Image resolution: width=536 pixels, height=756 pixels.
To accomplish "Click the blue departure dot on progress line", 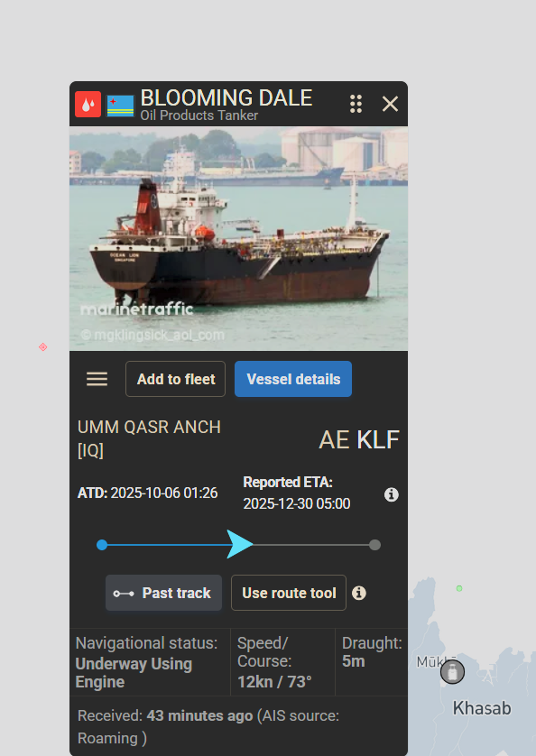I will point(102,545).
